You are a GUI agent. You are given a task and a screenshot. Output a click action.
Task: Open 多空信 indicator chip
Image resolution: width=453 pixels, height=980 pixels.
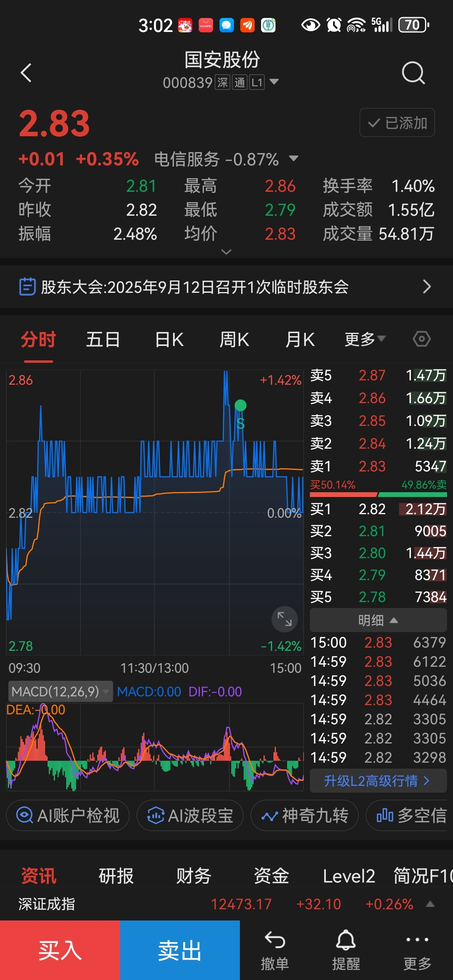click(x=410, y=815)
